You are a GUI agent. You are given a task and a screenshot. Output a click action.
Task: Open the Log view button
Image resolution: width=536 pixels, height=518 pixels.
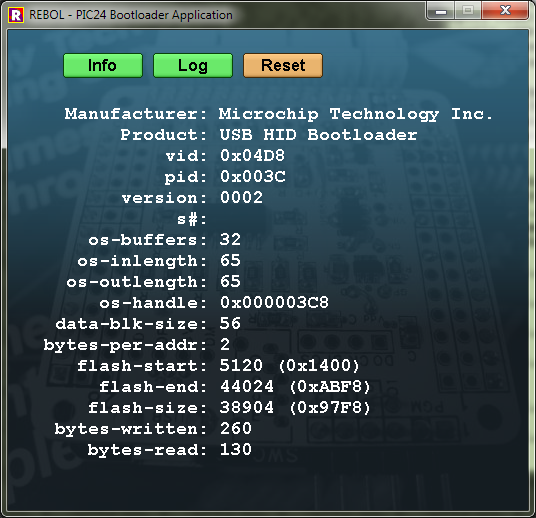[193, 65]
